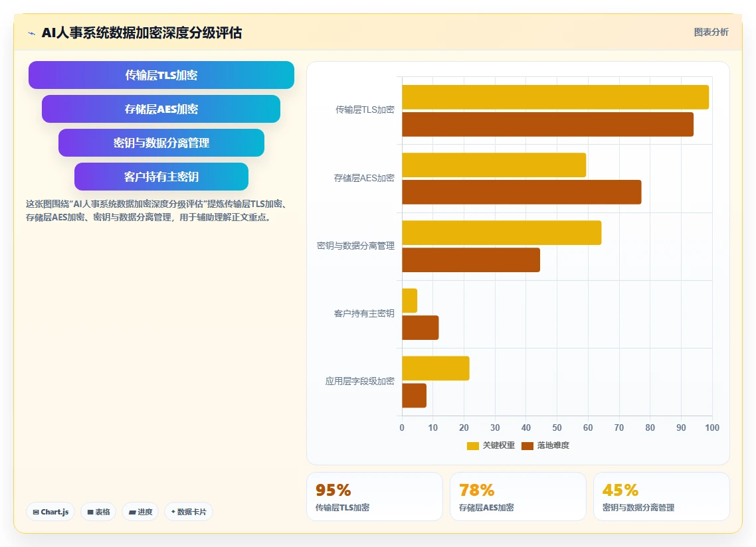Click the brown bar for 密钥与数据分离管理

(x=471, y=260)
